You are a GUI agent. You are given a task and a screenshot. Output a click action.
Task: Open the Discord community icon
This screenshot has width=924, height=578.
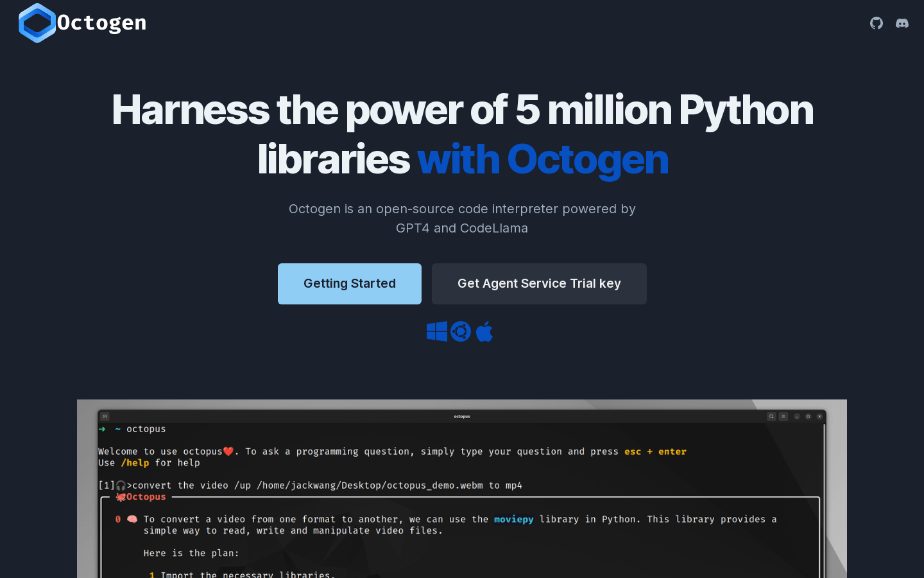902,23
